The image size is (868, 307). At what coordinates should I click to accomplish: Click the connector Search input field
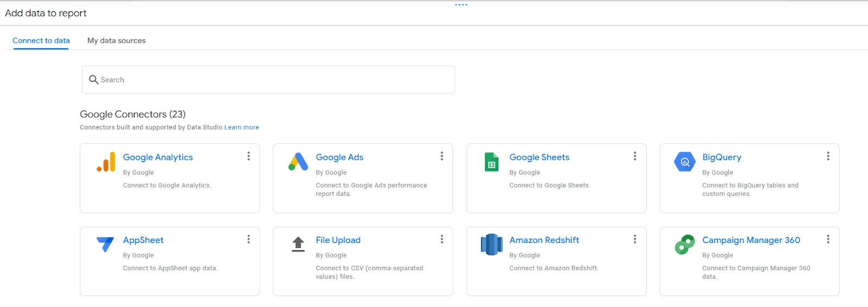coord(269,80)
